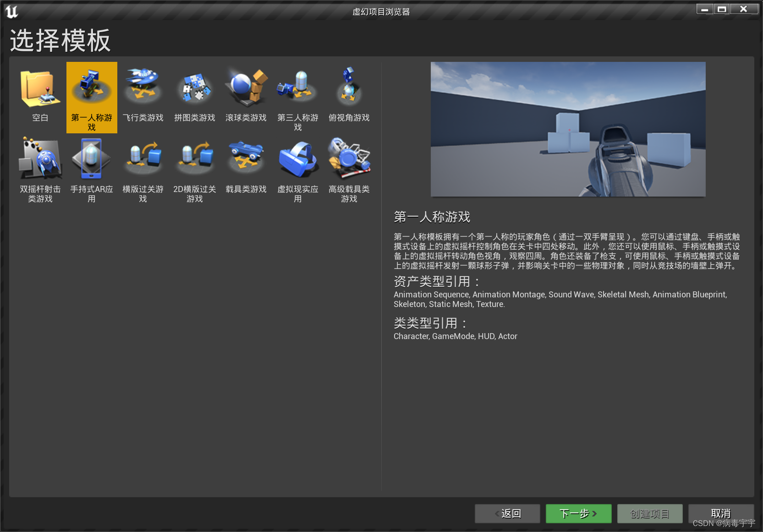Click the green 下一步 next button
Viewport: 763px width, 532px height.
click(x=578, y=514)
